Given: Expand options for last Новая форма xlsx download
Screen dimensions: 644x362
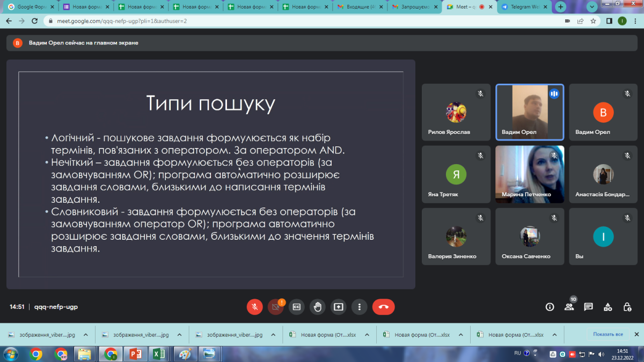Looking at the screenshot, I should pyautogui.click(x=554, y=335).
